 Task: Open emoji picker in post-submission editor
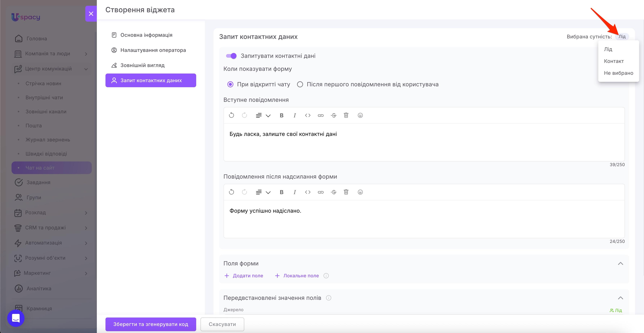(360, 192)
